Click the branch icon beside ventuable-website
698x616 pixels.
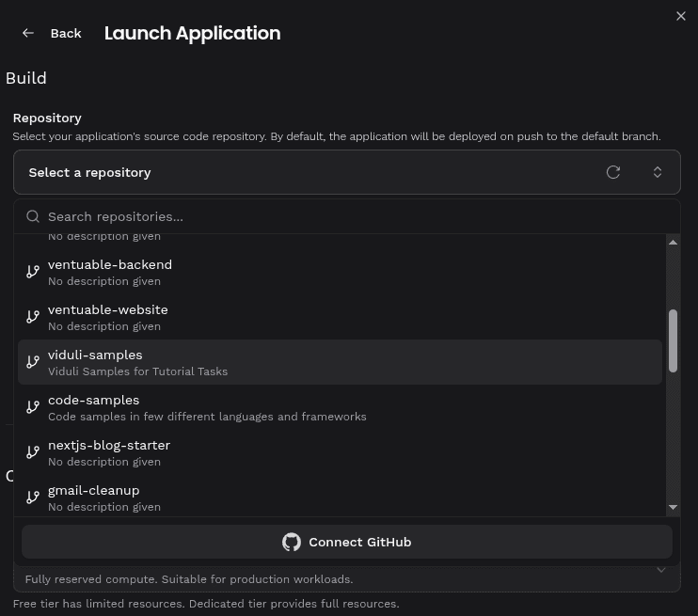[x=33, y=316]
